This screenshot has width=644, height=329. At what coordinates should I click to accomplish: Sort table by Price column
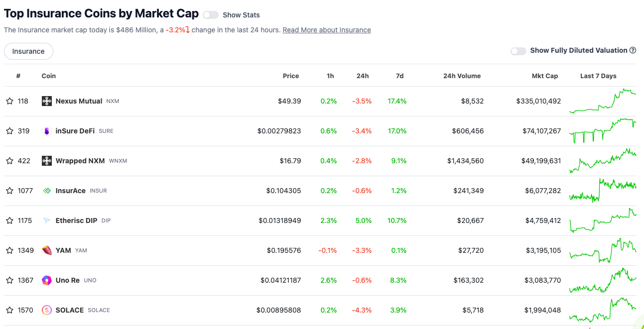[291, 76]
